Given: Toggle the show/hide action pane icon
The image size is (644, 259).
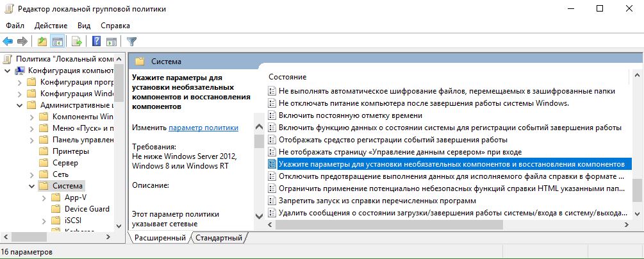Looking at the screenshot, I should click(x=110, y=42).
